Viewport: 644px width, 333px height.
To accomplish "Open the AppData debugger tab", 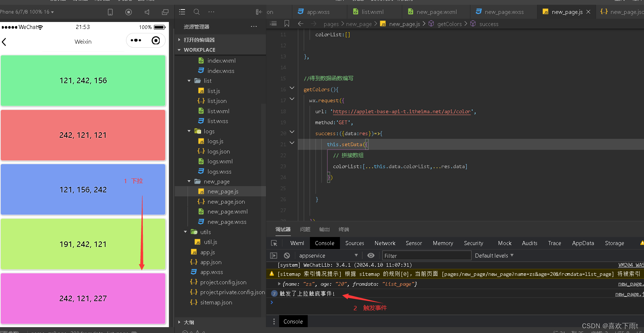I will pyautogui.click(x=583, y=243).
